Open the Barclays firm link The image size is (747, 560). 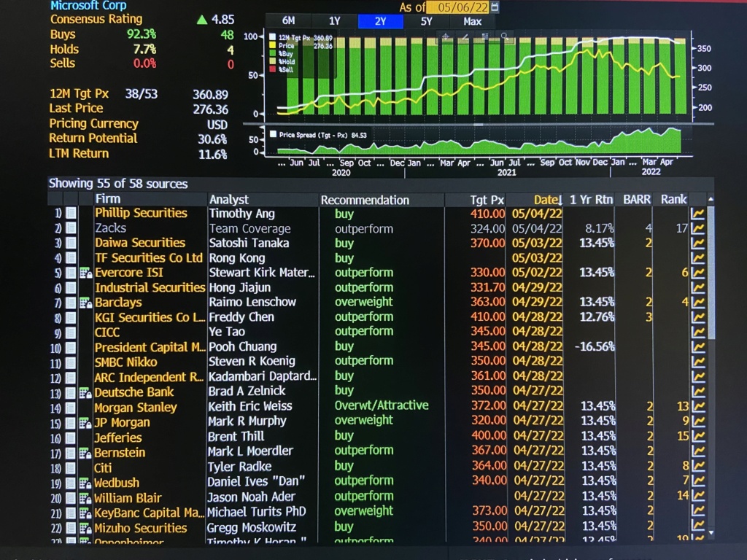[x=118, y=303]
